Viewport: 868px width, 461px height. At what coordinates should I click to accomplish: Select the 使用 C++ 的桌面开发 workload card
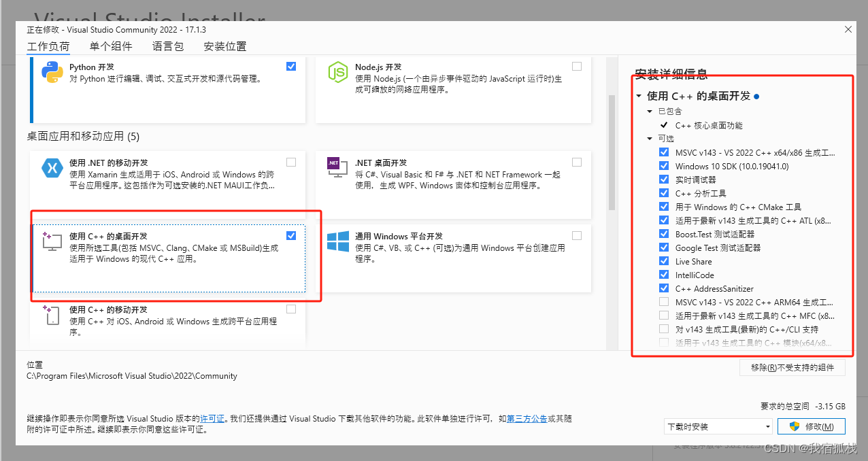click(x=169, y=257)
